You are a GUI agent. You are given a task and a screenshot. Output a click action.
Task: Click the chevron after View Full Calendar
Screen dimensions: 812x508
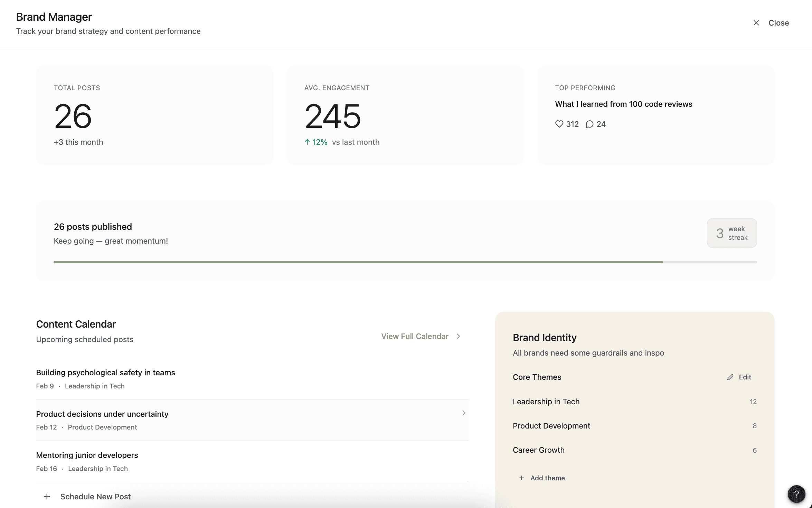tap(459, 336)
